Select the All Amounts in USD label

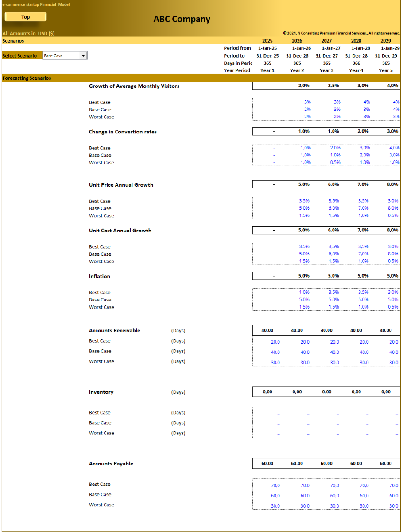click(28, 33)
